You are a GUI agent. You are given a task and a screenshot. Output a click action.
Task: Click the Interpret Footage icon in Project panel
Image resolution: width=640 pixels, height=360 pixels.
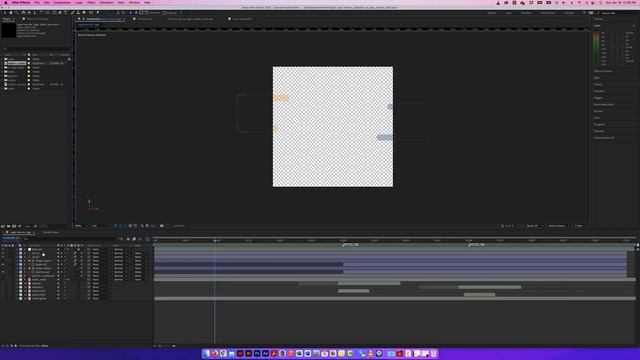(x=2, y=226)
